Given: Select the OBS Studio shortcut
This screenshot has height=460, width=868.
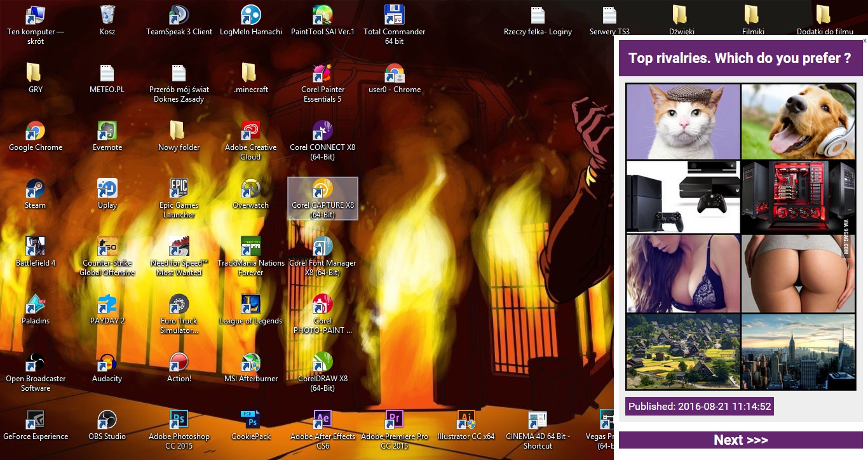Looking at the screenshot, I should (107, 421).
